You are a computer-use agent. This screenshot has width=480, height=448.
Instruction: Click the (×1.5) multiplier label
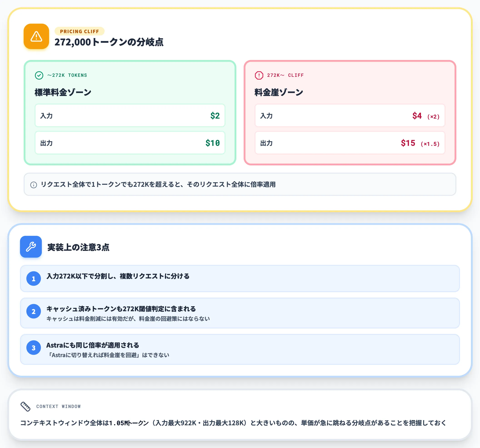coord(430,144)
